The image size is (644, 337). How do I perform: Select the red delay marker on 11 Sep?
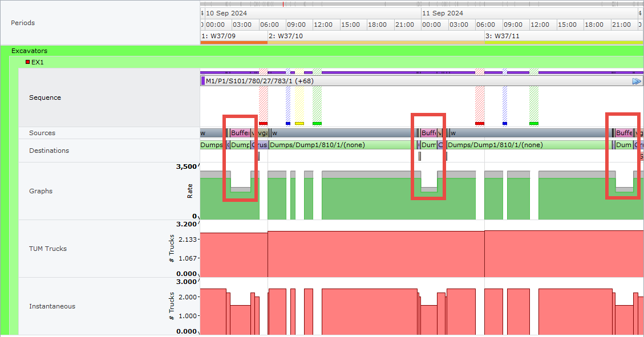click(x=480, y=123)
